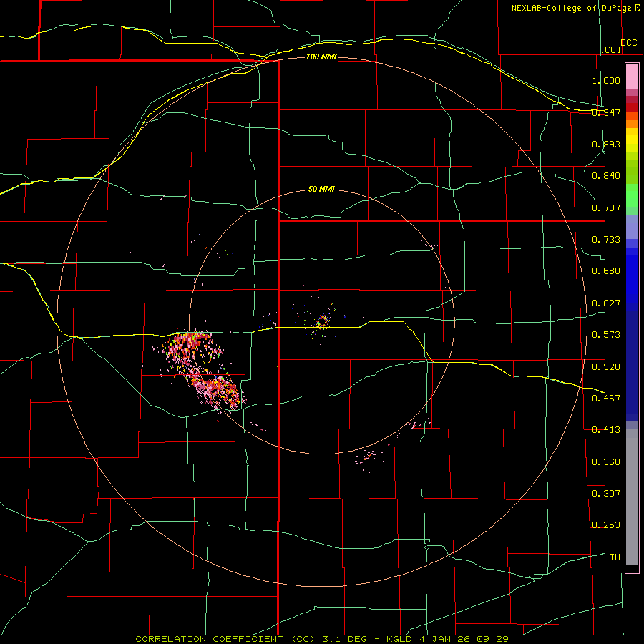The image size is (644, 644).
Task: Pick the bright green color bar segment
Action: 632,195
